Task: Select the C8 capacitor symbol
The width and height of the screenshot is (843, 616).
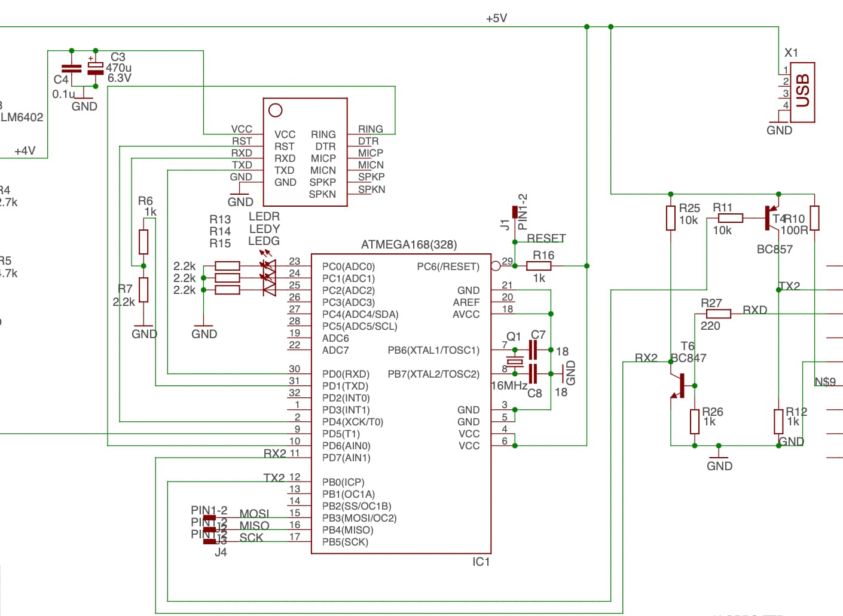Action: [533, 373]
